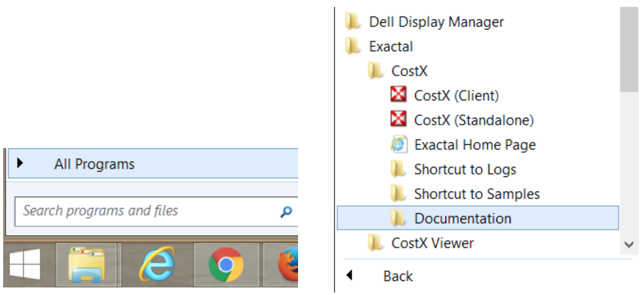Launch Internet Explorer from the taskbar

coord(156,264)
